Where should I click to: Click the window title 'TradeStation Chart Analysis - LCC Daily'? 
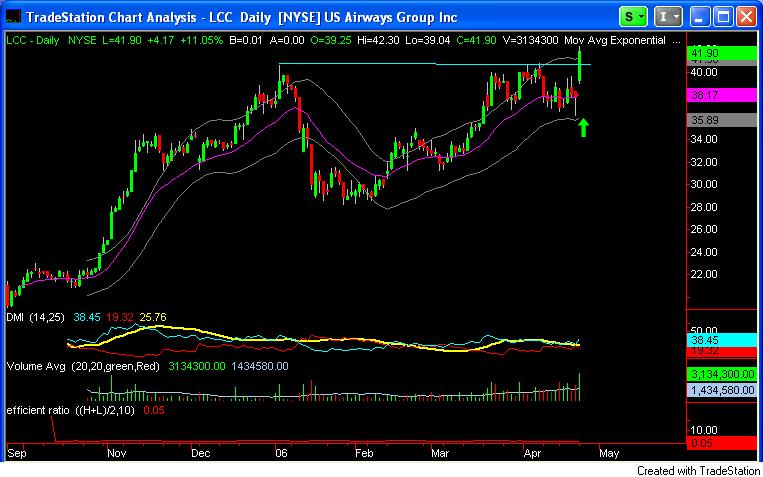[148, 18]
